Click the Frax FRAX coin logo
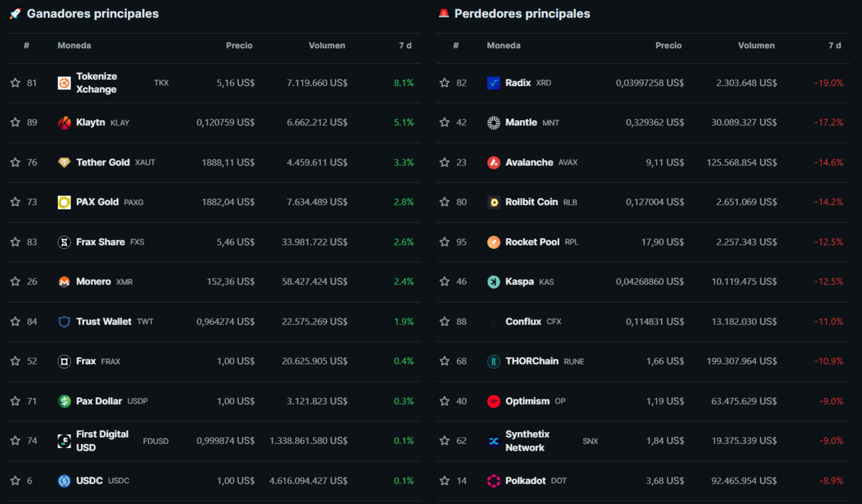The height and width of the screenshot is (504, 862). (64, 361)
